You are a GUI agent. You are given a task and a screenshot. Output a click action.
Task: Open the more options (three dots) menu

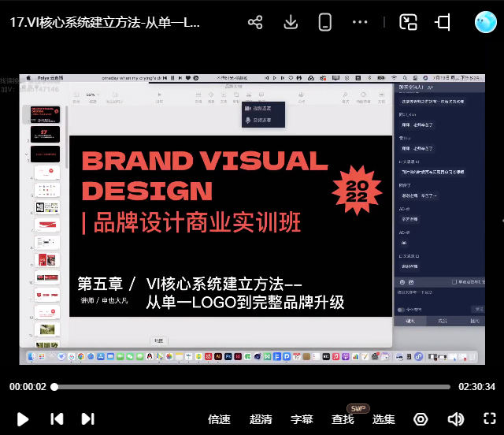tap(360, 22)
